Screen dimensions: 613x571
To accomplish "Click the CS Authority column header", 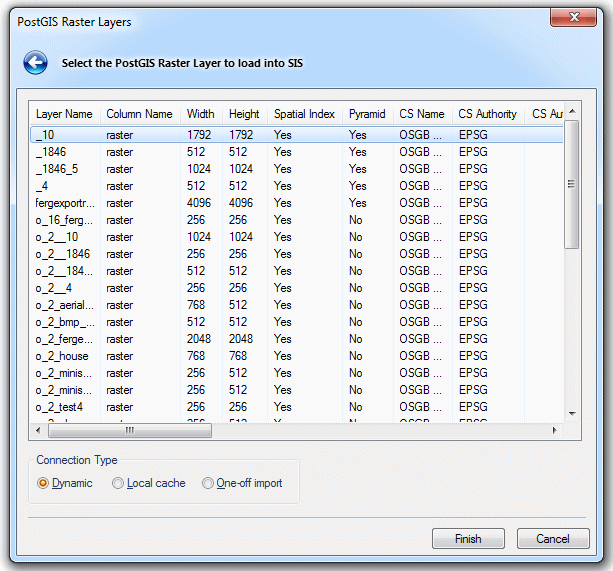I will [487, 114].
